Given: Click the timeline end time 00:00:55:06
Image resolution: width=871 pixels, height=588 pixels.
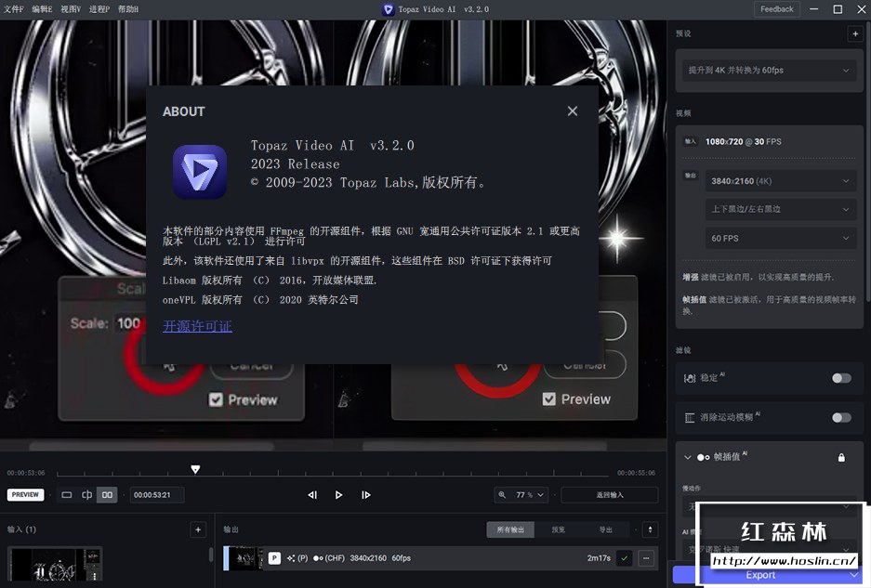Looking at the screenshot, I should click(x=636, y=473).
